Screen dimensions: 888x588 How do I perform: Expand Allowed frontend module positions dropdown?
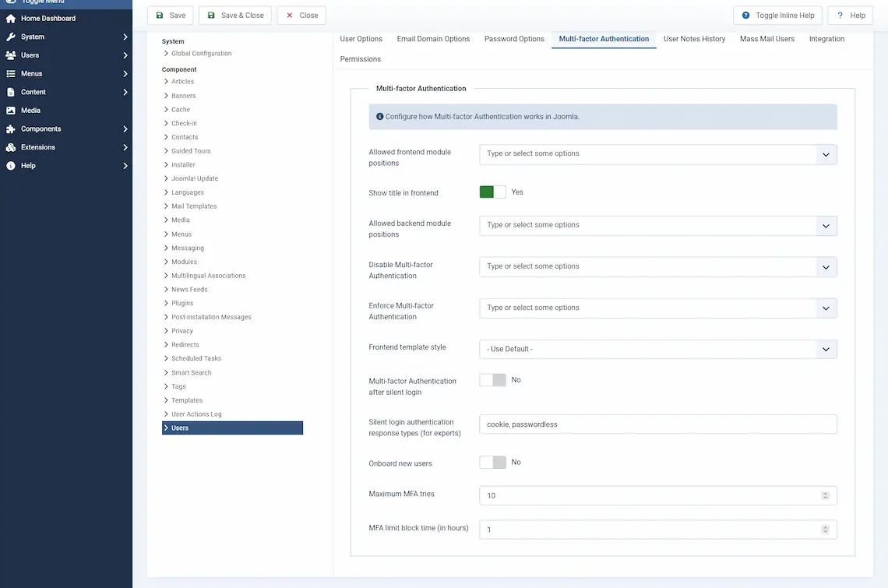pyautogui.click(x=657, y=154)
